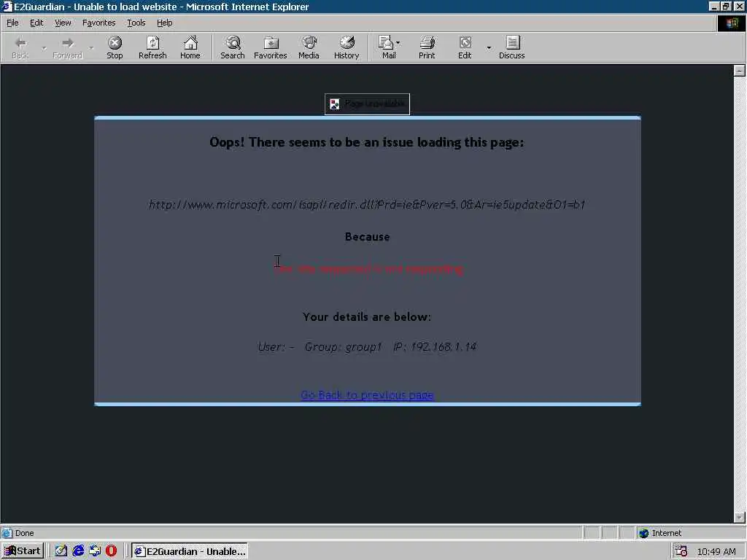Click the Show Desktop quick launch icon
Screen dimensions: 747x560
pos(61,551)
